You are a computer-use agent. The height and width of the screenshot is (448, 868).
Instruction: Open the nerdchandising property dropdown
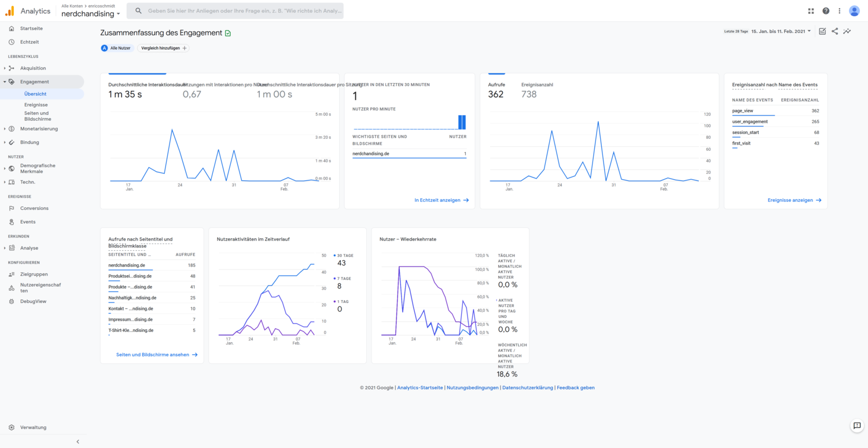pos(91,13)
